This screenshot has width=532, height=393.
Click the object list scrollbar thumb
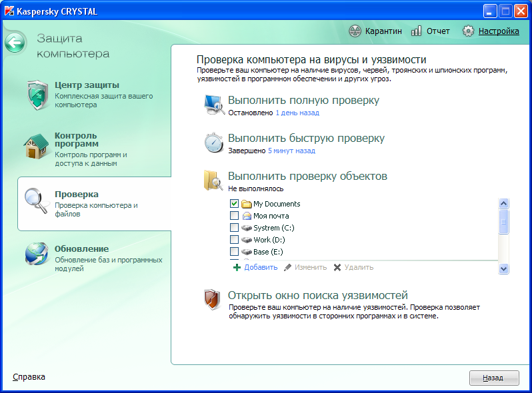click(x=503, y=222)
